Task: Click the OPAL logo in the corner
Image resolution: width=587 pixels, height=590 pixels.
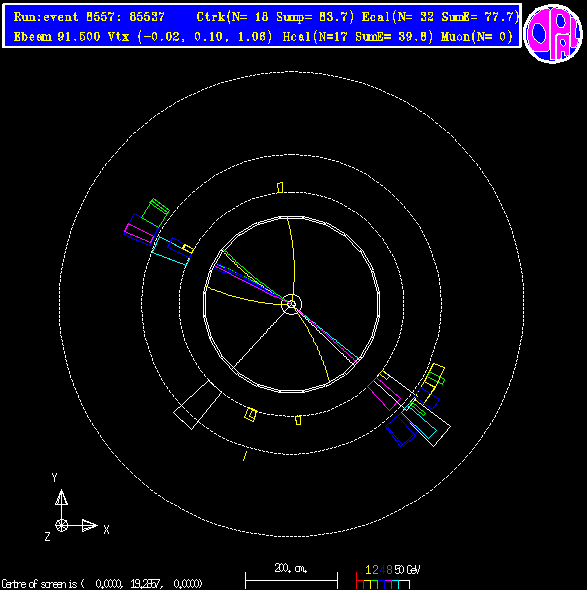Action: pos(553,33)
